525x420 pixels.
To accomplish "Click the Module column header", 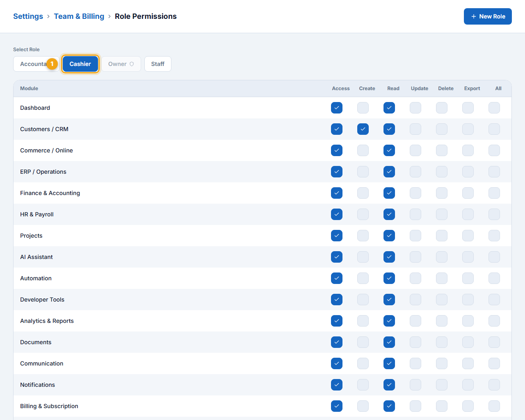I will pyautogui.click(x=29, y=89).
